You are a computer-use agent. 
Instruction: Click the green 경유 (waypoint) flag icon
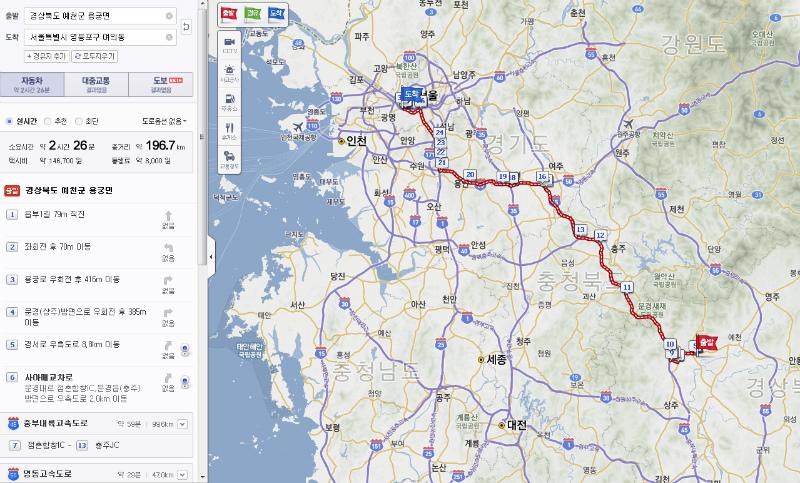(x=252, y=13)
